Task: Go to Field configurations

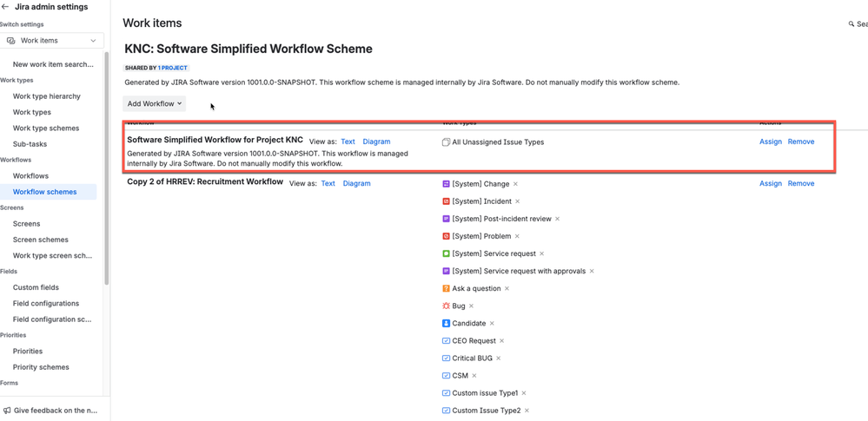Action: pos(46,304)
